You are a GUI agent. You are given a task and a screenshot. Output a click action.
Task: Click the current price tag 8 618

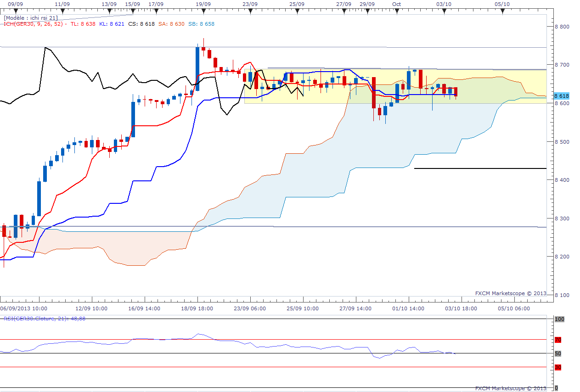tap(561, 96)
